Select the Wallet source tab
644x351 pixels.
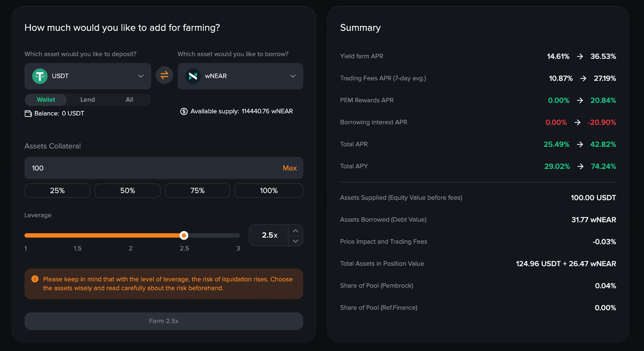(x=46, y=100)
